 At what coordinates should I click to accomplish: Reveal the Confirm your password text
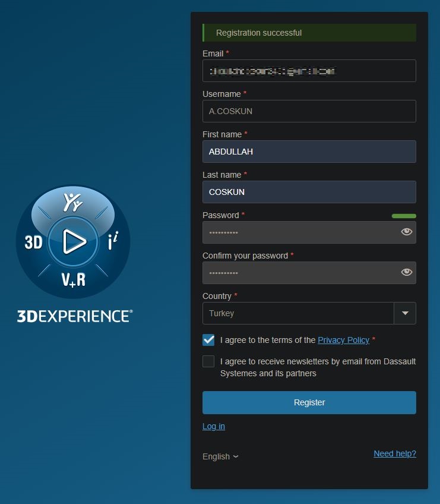coord(407,272)
